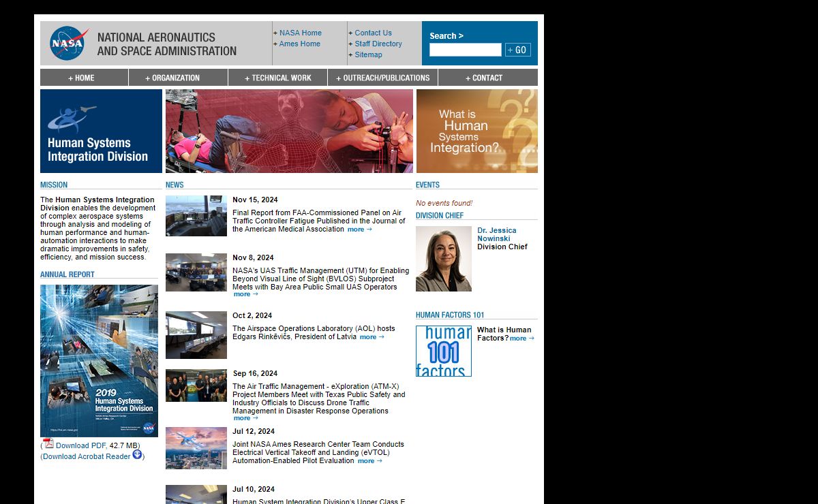Click more link for Air Traffic Controller Fatigue

359,230
